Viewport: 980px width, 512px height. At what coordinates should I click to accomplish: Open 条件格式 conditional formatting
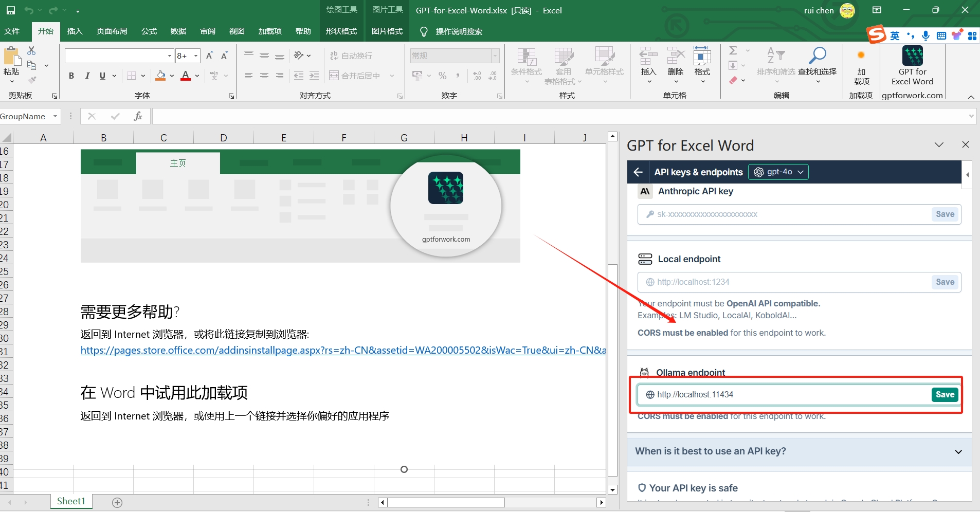[x=527, y=65]
